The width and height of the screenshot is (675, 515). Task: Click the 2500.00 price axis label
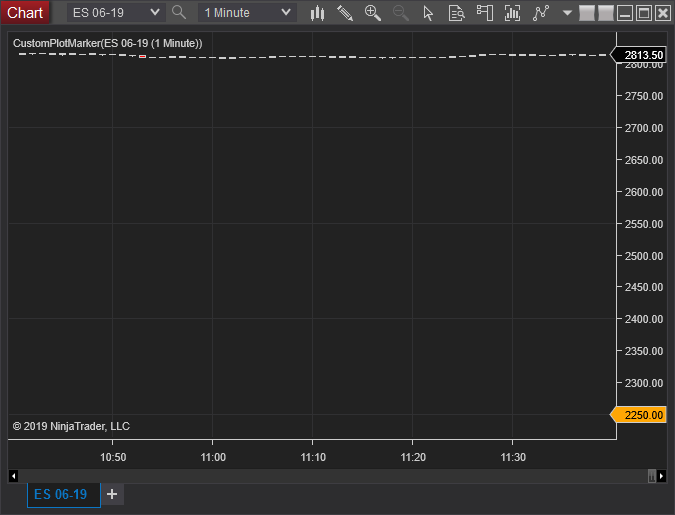(644, 256)
